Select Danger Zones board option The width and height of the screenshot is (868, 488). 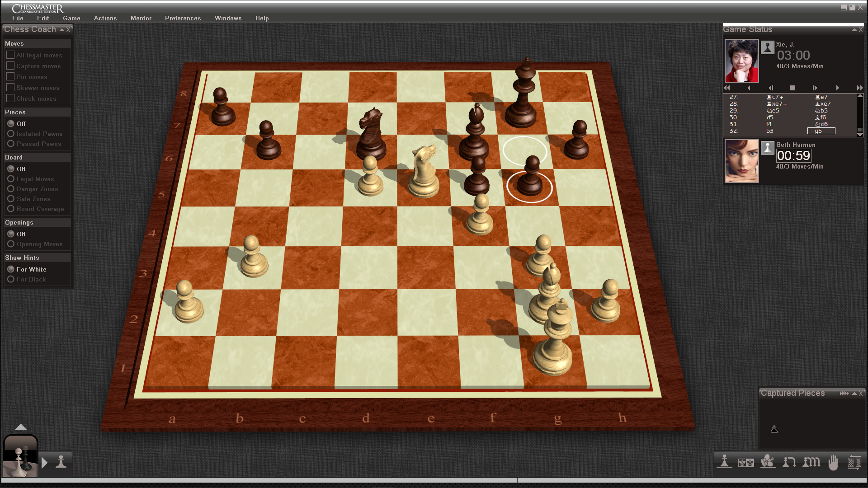pyautogui.click(x=11, y=189)
